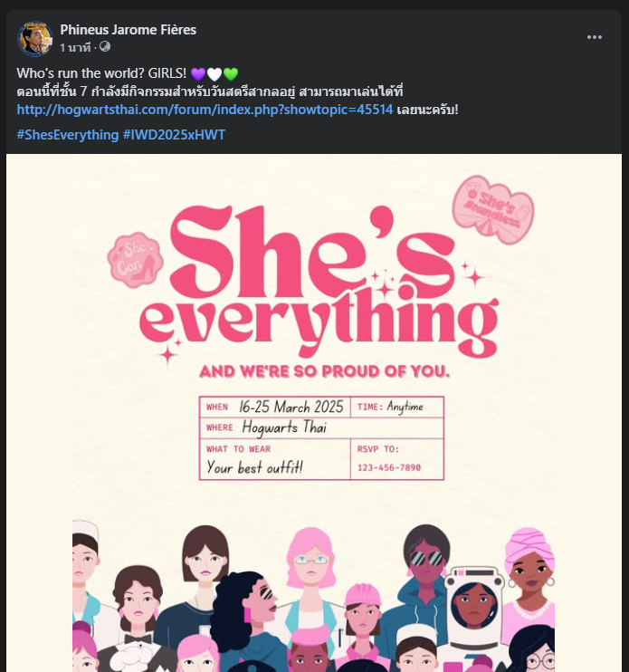Click the Phineus Jarome Fières profile avatar

point(34,38)
